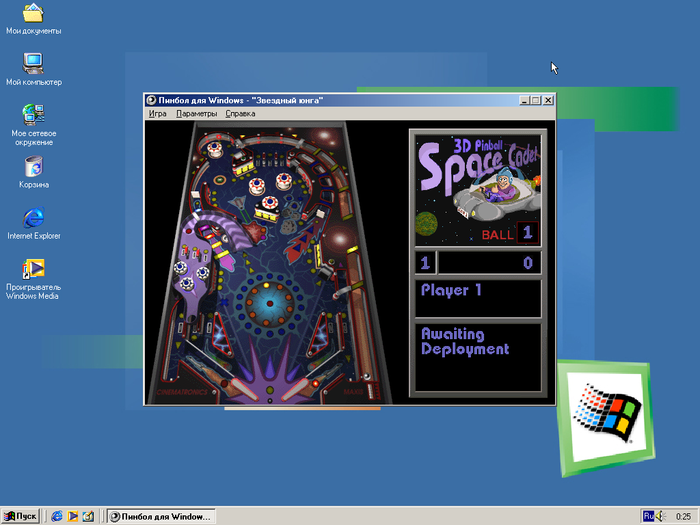The height and width of the screenshot is (525, 700).
Task: Click the CINEMATRONICS label on table
Action: (182, 392)
